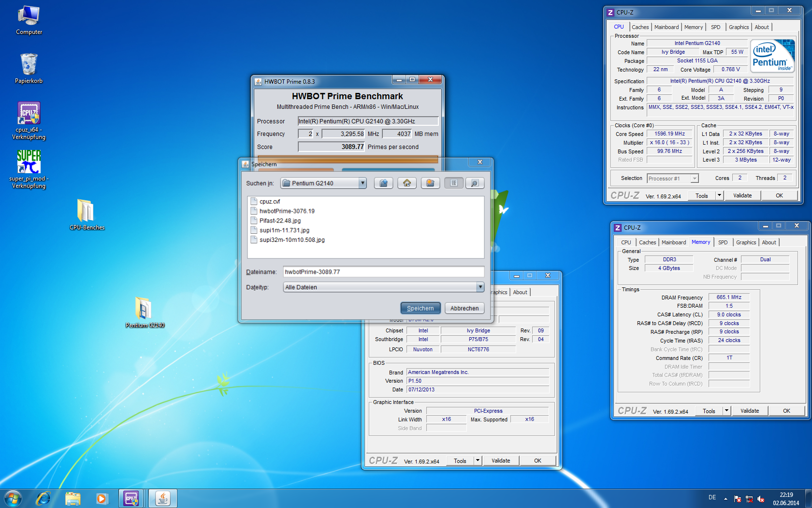Click network icon in system tray
812x508 pixels.
click(x=749, y=499)
